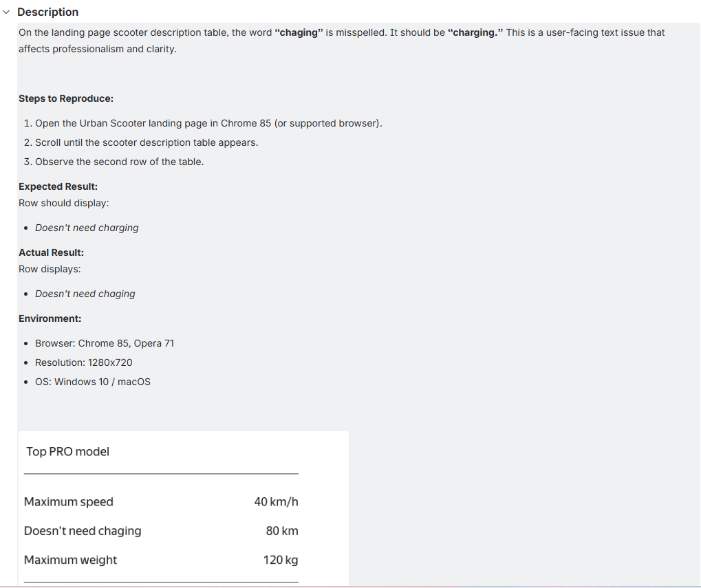Click the Top PRO model table title
701x588 pixels.
67,452
